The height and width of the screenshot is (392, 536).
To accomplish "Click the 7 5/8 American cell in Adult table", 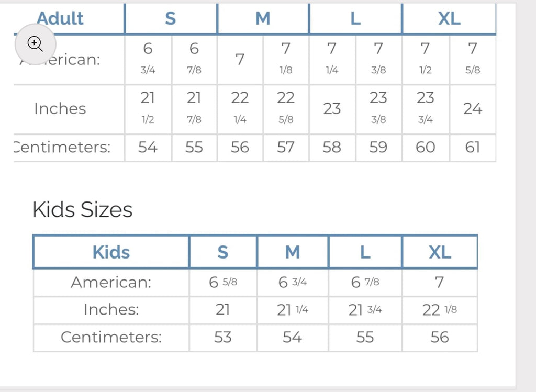I will (x=472, y=58).
